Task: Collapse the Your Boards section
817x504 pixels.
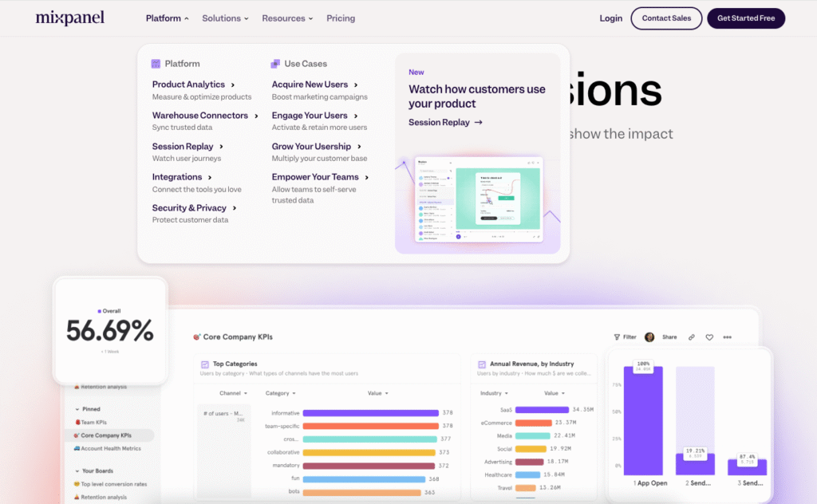Action: (x=77, y=471)
